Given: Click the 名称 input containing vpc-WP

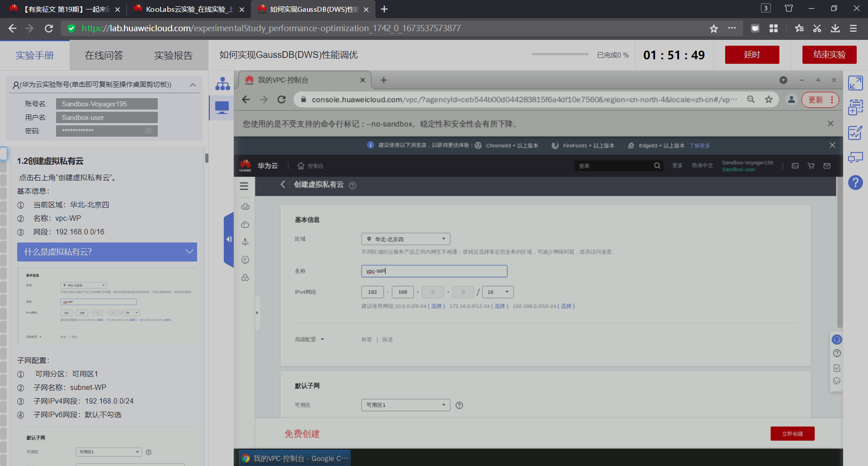Looking at the screenshot, I should [x=434, y=271].
